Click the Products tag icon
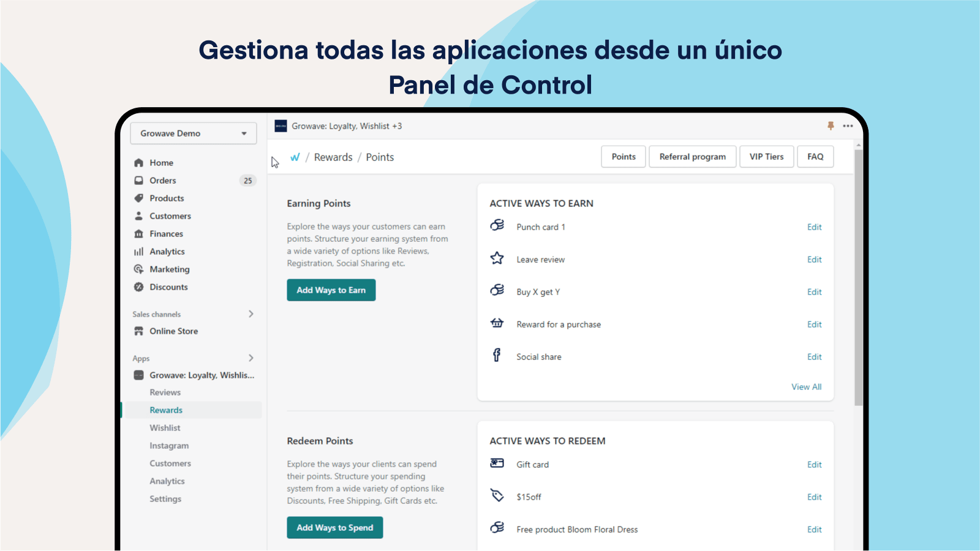This screenshot has width=980, height=551. point(138,198)
